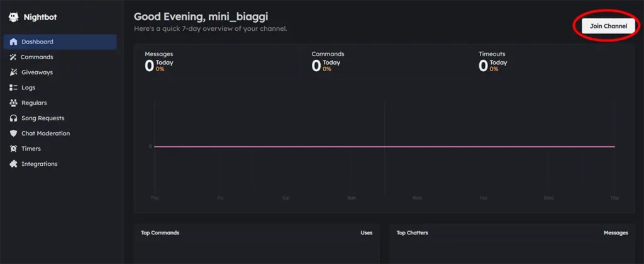The height and width of the screenshot is (264, 644).
Task: Go to the Giveaways page
Action: (x=60, y=72)
